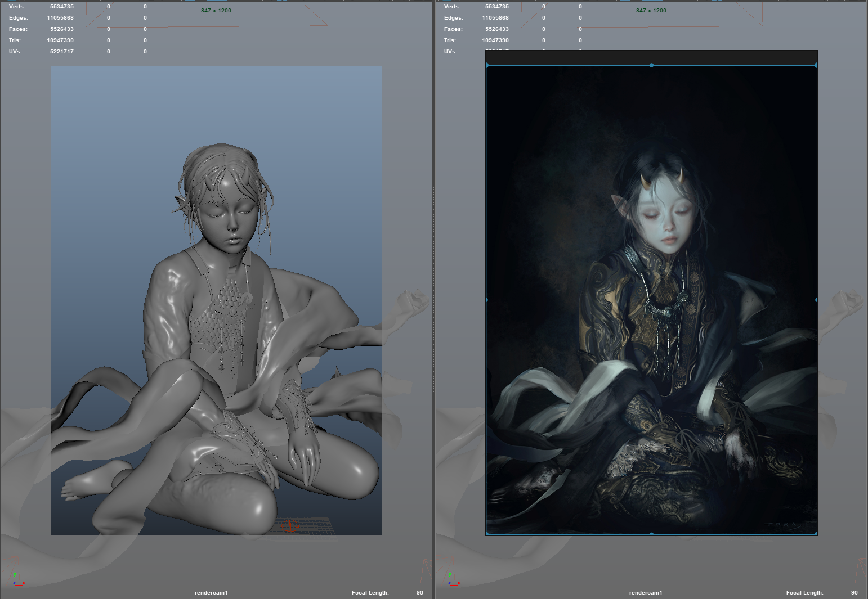868x599 pixels.
Task: Click the right-middle handle of the image plane
Action: (x=816, y=300)
